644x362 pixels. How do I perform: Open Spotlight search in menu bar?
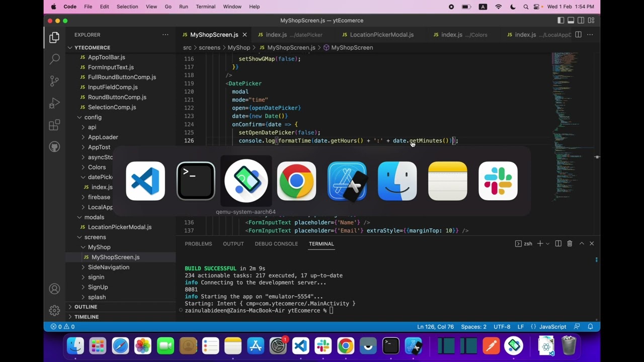pyautogui.click(x=526, y=7)
